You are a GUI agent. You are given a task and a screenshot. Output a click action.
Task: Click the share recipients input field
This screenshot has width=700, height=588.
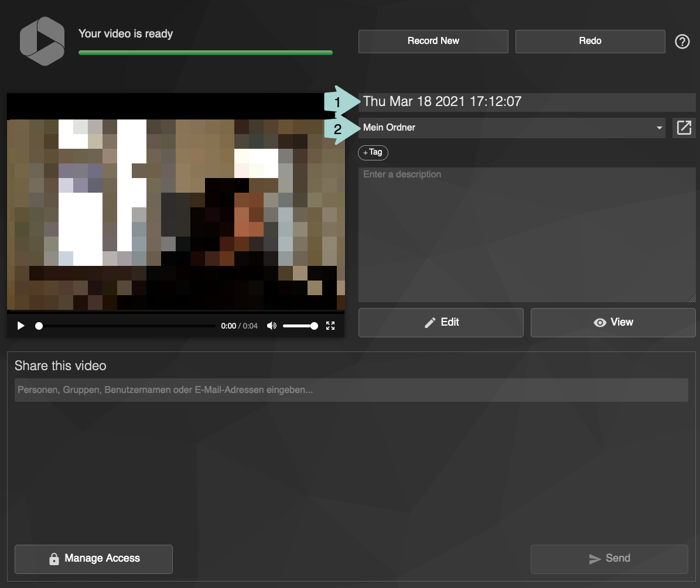pyautogui.click(x=351, y=390)
